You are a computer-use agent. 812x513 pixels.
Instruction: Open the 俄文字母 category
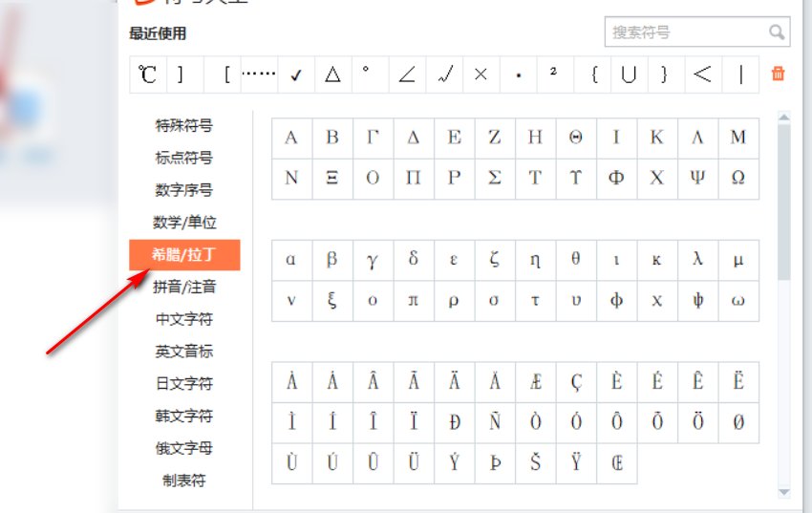pyautogui.click(x=184, y=448)
